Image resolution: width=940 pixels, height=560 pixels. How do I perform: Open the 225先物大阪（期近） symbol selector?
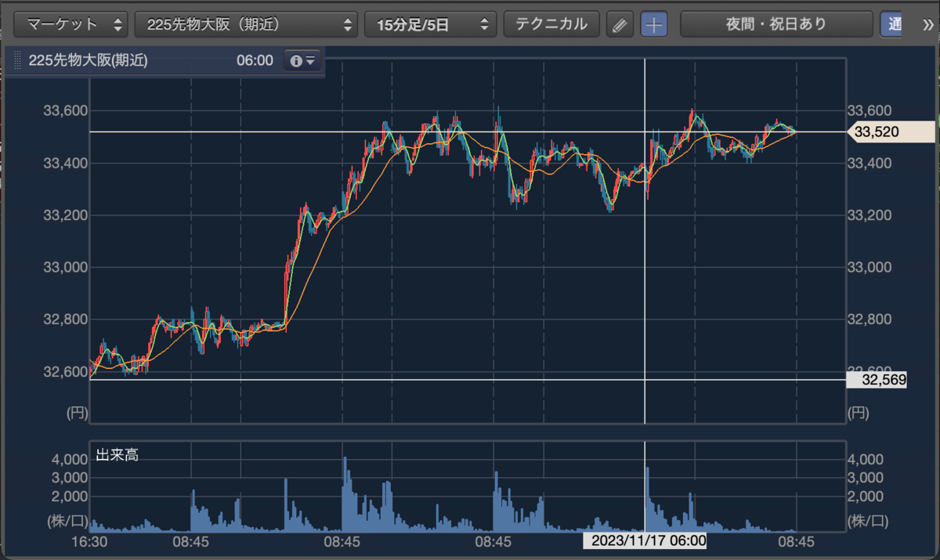(x=246, y=24)
